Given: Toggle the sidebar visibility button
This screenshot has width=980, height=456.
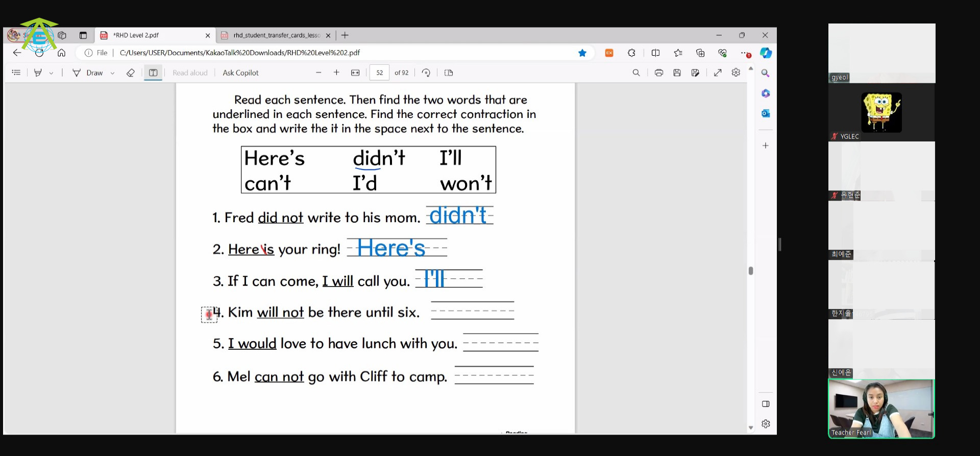Looking at the screenshot, I should pyautogui.click(x=766, y=404).
